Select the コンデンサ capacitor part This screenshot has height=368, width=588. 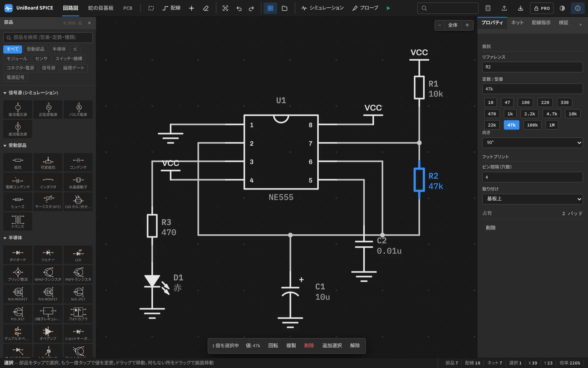point(78,162)
